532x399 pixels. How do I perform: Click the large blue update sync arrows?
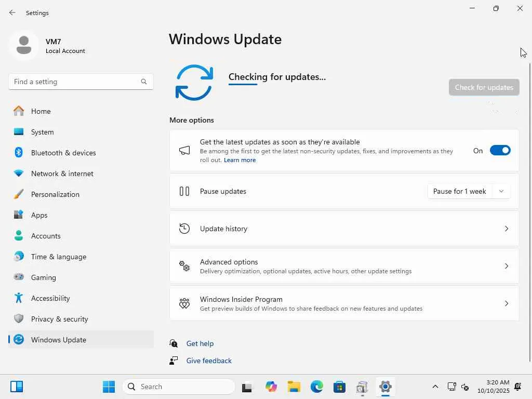pos(194,83)
